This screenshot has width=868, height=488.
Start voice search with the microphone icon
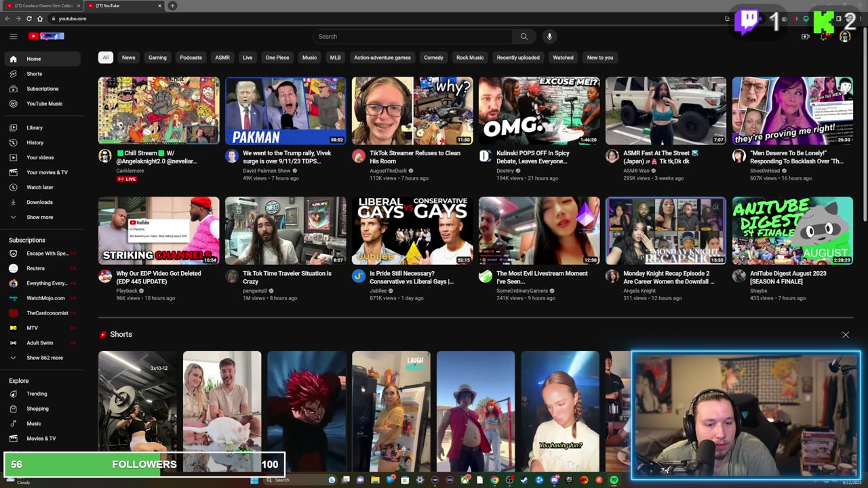549,37
